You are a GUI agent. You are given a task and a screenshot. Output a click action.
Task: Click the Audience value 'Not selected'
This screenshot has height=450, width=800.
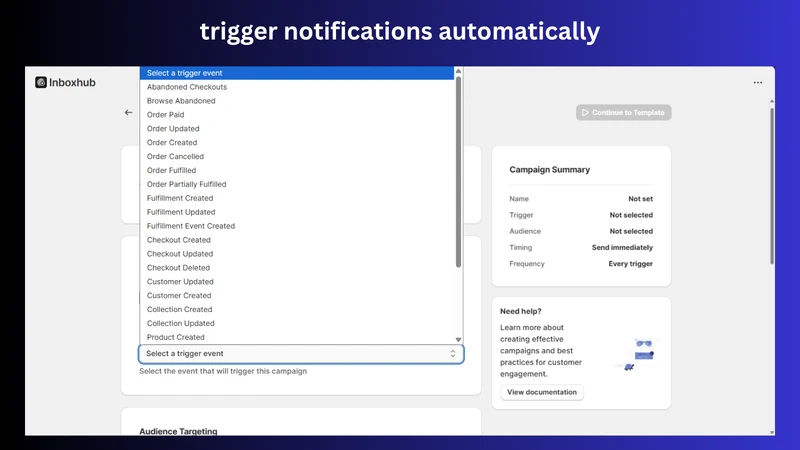tap(631, 231)
